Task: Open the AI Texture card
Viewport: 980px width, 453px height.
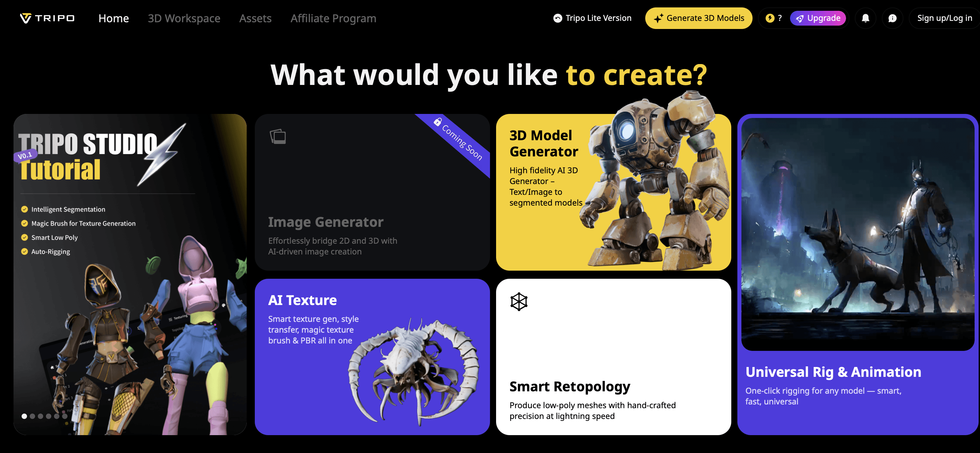Action: [372, 357]
